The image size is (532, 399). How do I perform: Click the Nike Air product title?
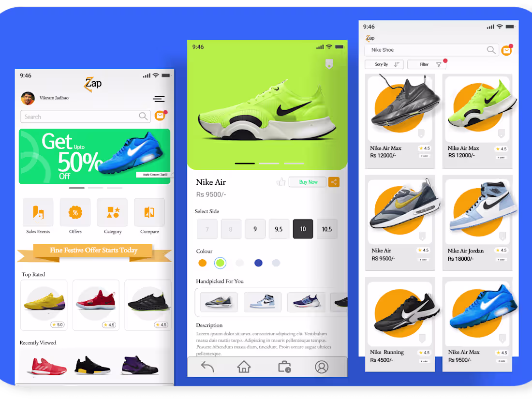pyautogui.click(x=211, y=182)
